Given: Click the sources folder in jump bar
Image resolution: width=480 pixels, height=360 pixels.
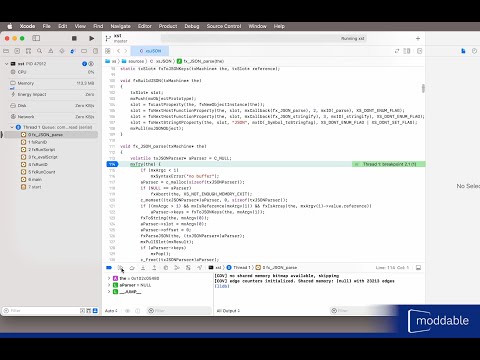Looking at the screenshot, I should [133, 61].
